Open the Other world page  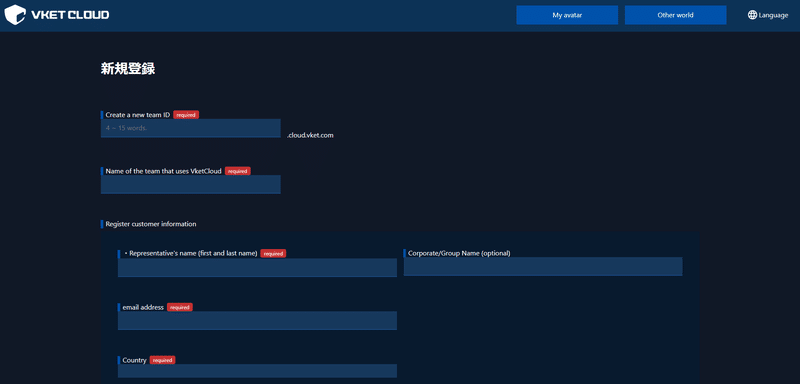tap(675, 15)
